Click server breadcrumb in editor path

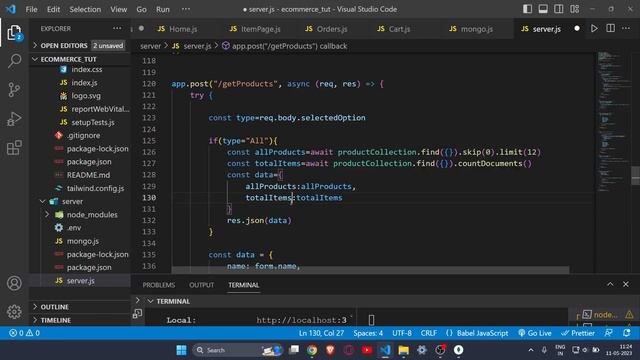click(151, 46)
